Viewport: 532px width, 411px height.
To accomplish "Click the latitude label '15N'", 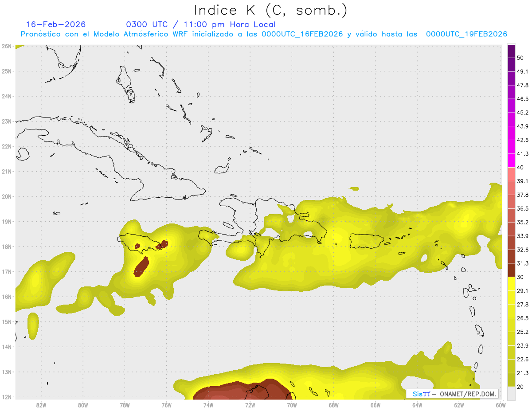I will pyautogui.click(x=6, y=321).
